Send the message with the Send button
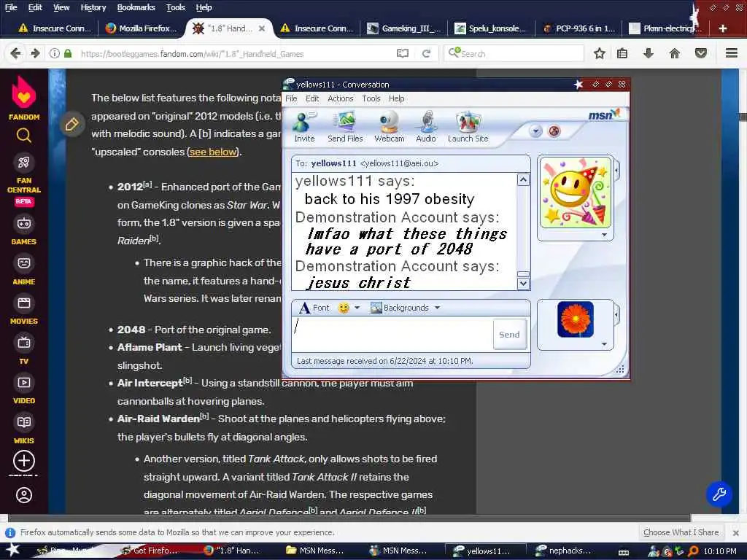Screen dimensions: 747x560 [x=509, y=334]
